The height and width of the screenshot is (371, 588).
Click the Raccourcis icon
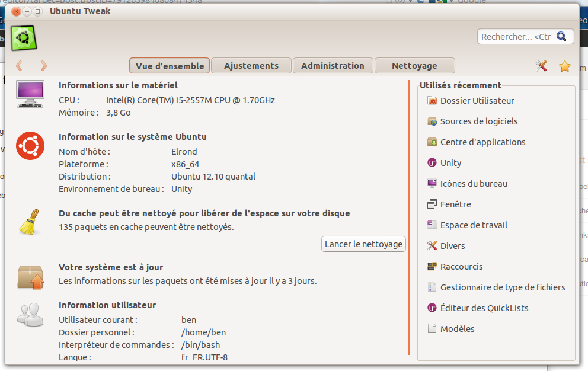tap(432, 266)
